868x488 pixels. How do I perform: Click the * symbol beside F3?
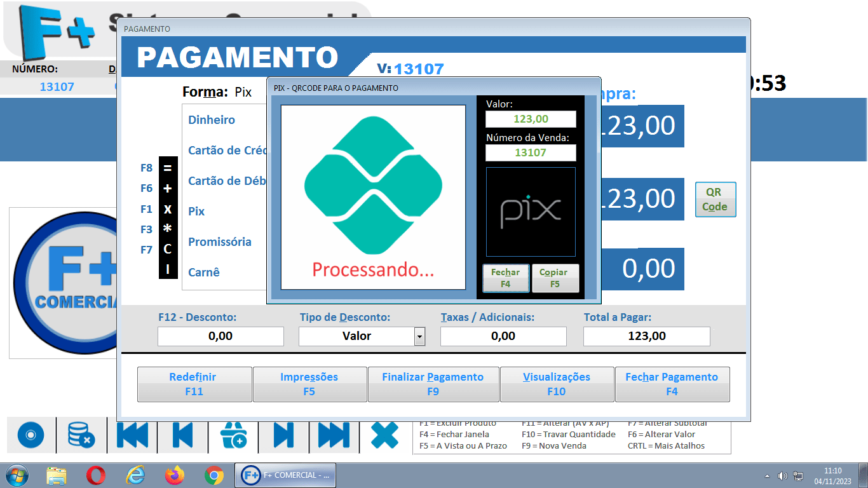coord(168,229)
